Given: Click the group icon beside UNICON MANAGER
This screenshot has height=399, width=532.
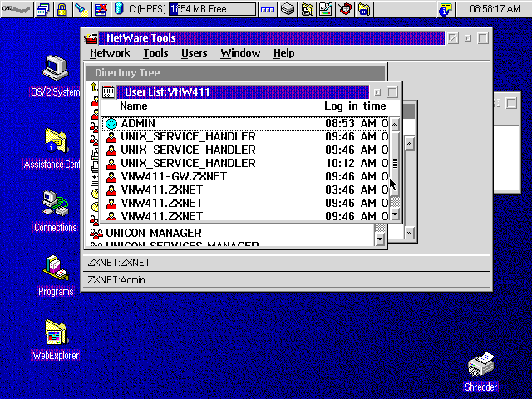Looking at the screenshot, I should pos(96,233).
